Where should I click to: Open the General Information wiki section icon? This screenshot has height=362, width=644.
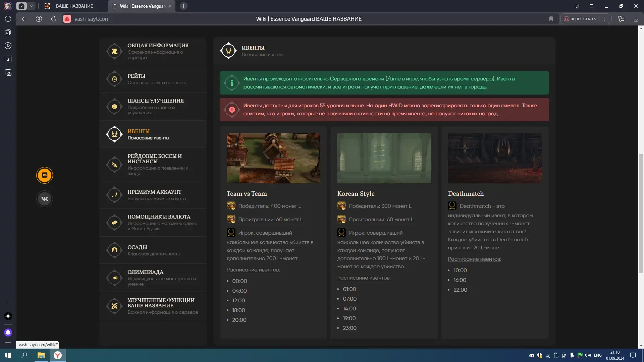click(x=114, y=51)
